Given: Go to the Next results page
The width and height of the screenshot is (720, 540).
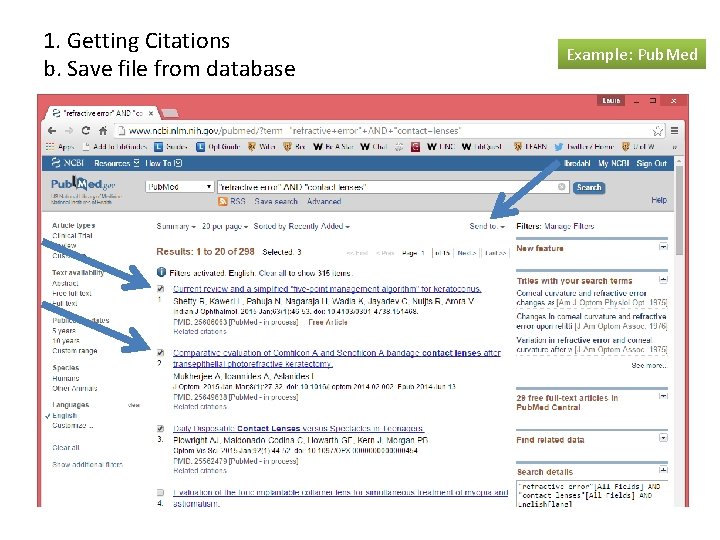Looking at the screenshot, I should 467,253.
